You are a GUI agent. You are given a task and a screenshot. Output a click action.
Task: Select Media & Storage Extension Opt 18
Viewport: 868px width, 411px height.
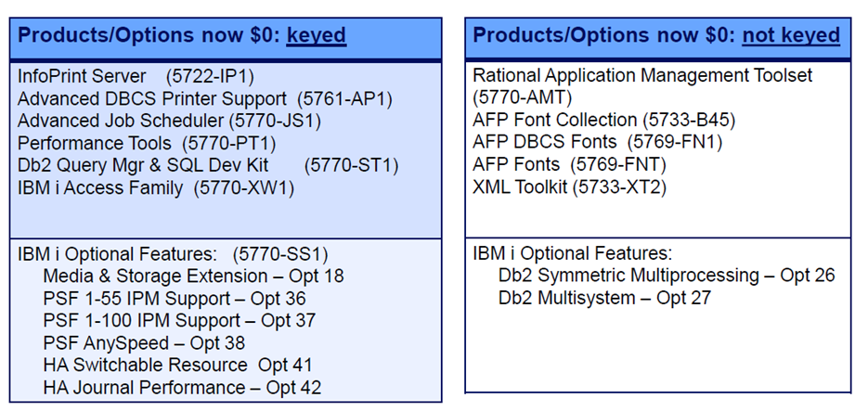pyautogui.click(x=193, y=276)
